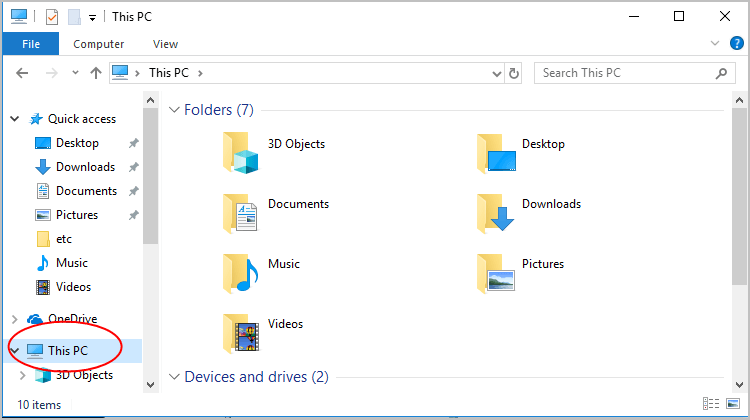Click main pane scroll up arrow
Image resolution: width=750 pixels, height=420 pixels.
pos(739,100)
